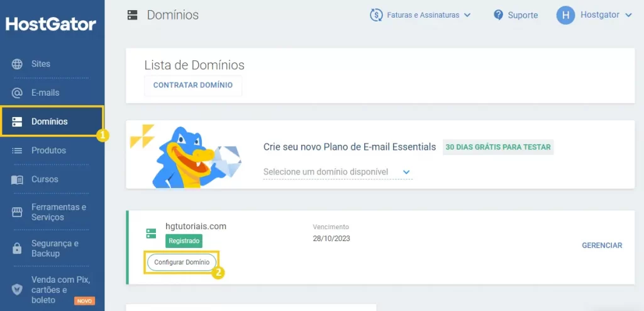
Task: Click the globe icon beside Sites
Action: click(17, 64)
